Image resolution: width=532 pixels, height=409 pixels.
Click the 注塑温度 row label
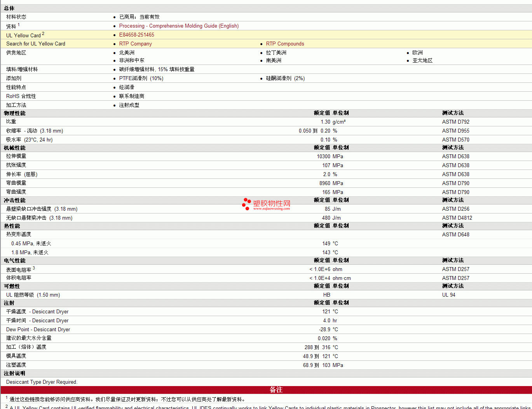point(16,365)
